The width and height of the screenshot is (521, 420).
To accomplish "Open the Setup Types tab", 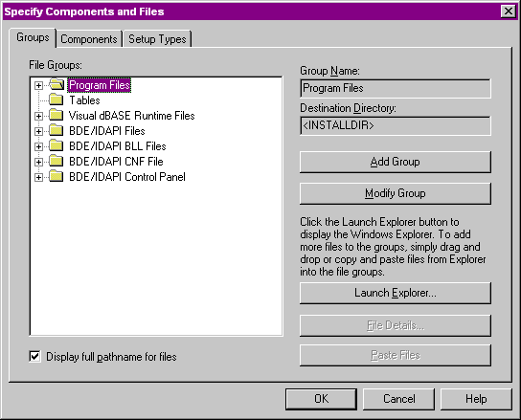I will pyautogui.click(x=157, y=39).
